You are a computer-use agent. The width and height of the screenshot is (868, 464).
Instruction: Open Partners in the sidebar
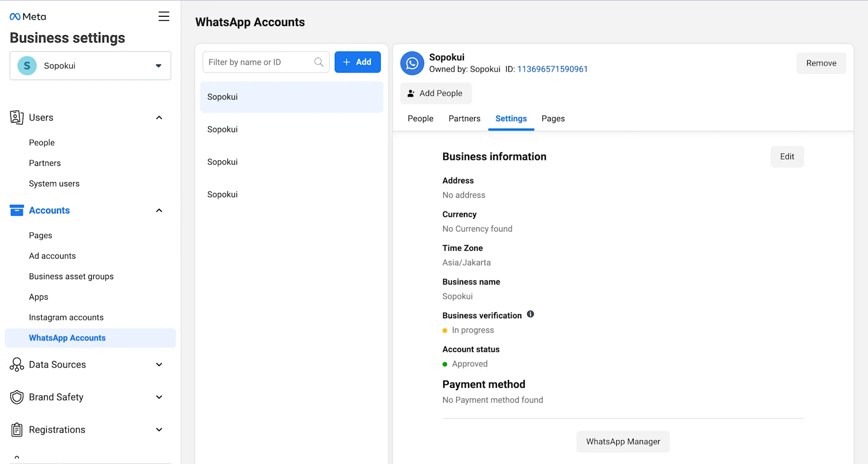tap(45, 163)
